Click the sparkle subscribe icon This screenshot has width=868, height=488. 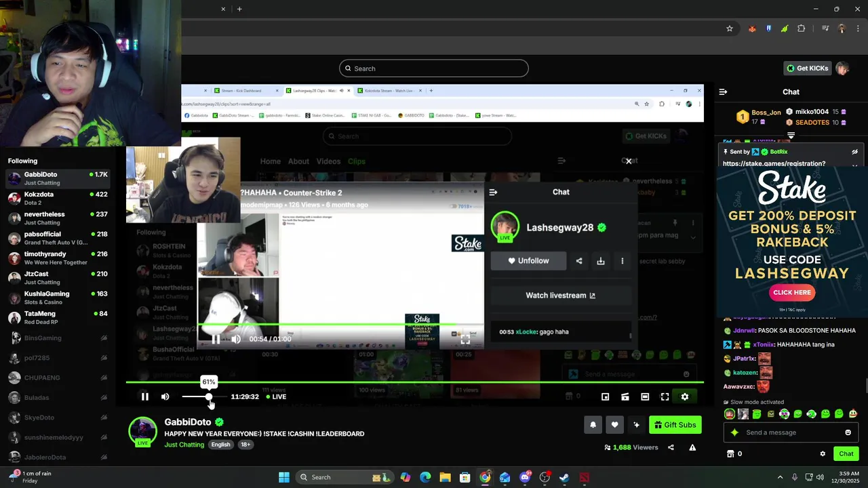point(636,425)
